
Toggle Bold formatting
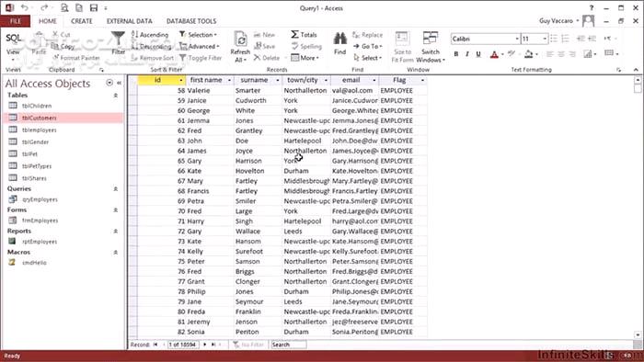pyautogui.click(x=456, y=54)
